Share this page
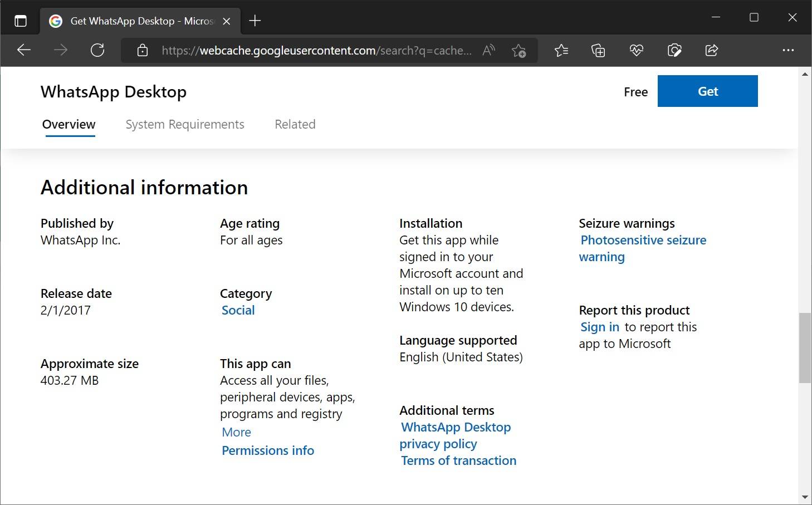The image size is (812, 505). (x=711, y=50)
